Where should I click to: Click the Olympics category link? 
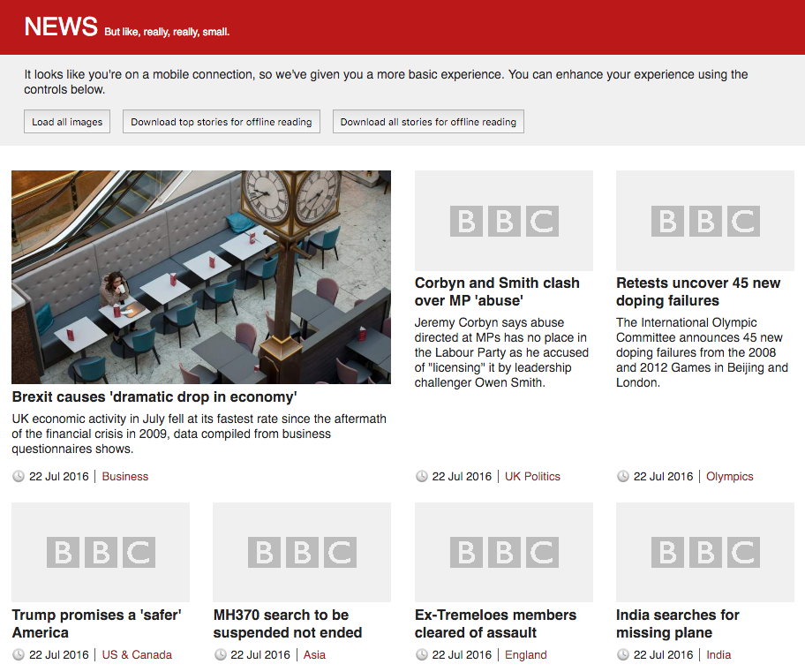click(729, 476)
